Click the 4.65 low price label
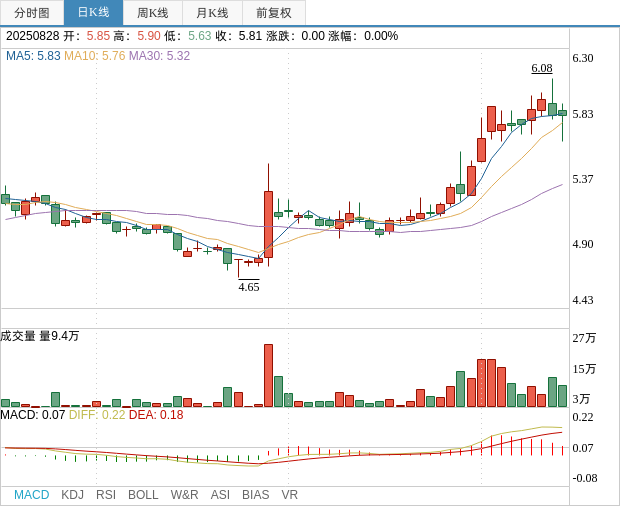This screenshot has height=506, width=620. pyautogui.click(x=249, y=287)
